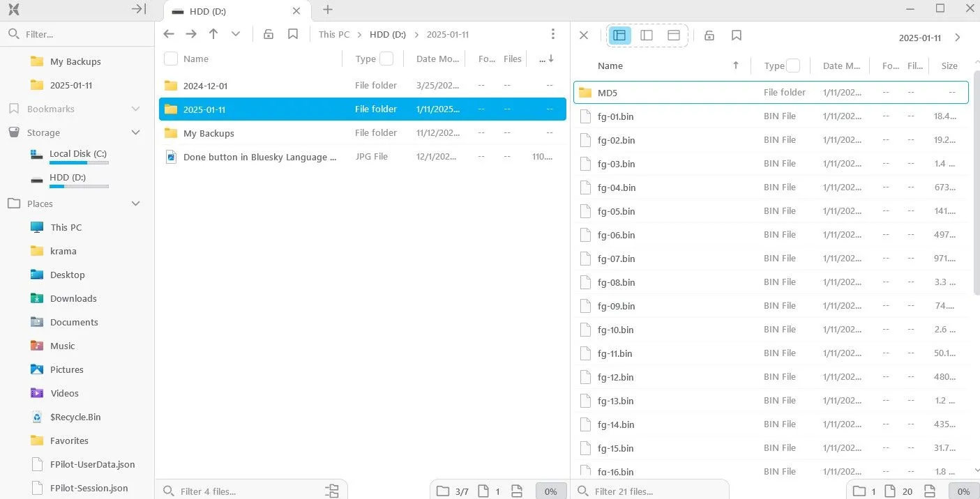Navigate up one folder level
This screenshot has width=980, height=499.
pos(213,34)
